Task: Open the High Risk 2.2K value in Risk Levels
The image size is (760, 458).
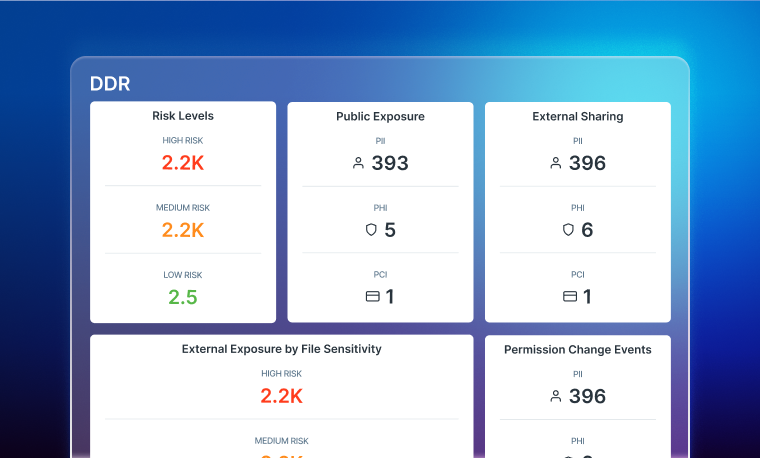Action: click(182, 162)
